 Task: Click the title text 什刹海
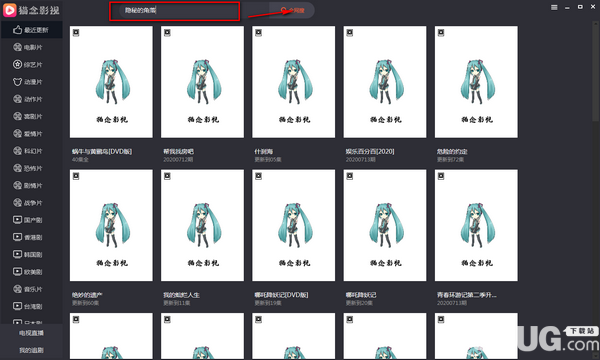coord(264,151)
